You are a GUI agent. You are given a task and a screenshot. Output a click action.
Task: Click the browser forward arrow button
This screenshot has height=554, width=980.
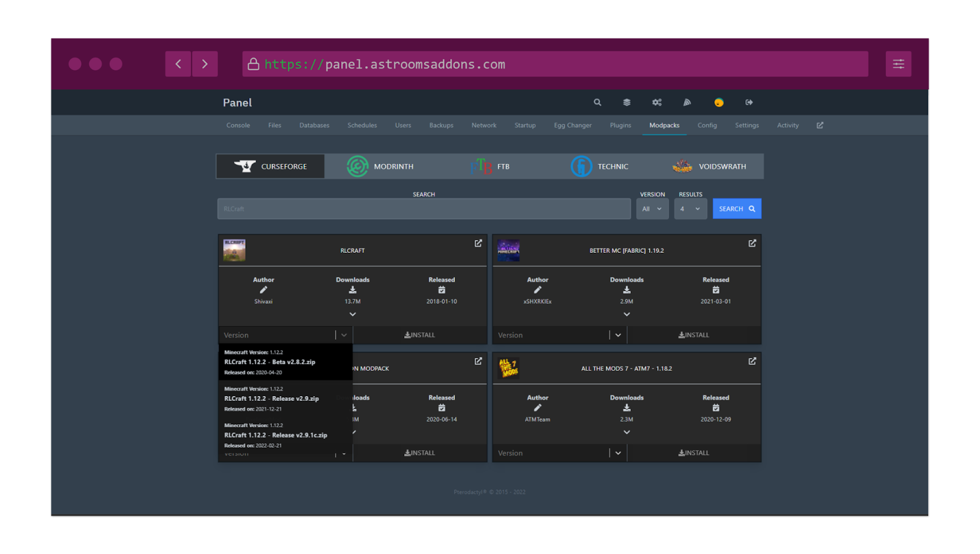click(205, 64)
